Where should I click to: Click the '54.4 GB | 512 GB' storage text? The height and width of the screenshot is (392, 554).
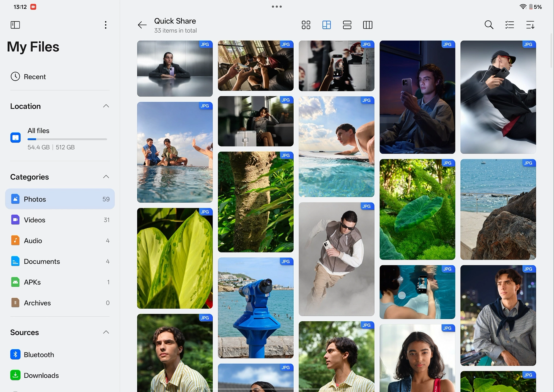click(51, 147)
